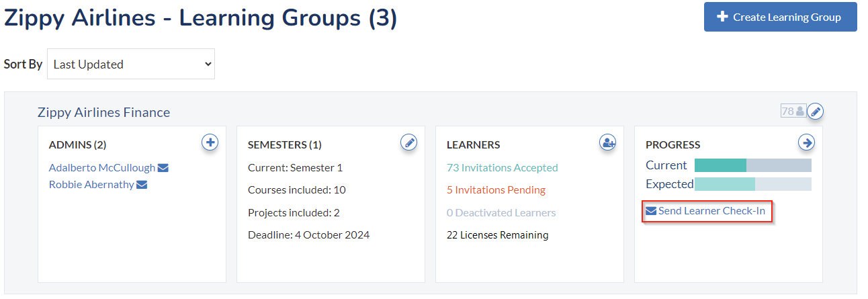View 73 Invitations Accepted
This screenshot has width=868, height=299.
pos(503,168)
